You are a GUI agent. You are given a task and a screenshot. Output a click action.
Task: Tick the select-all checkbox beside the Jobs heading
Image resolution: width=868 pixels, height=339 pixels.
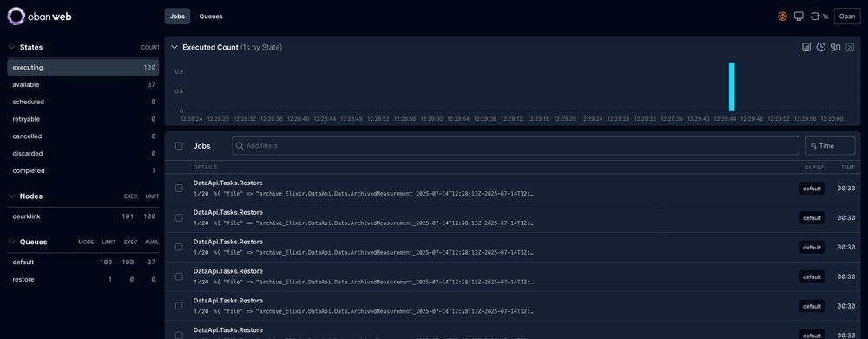coord(179,146)
